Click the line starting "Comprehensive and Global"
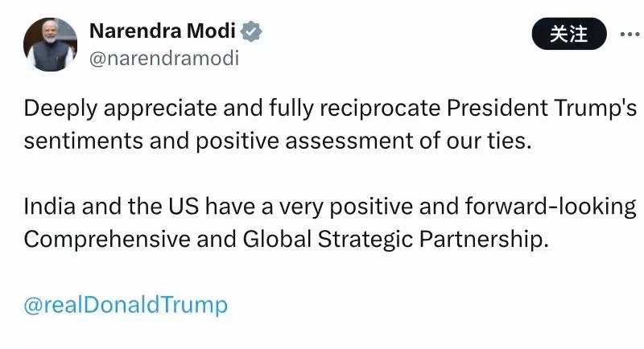The height and width of the screenshot is (349, 644). (x=286, y=240)
